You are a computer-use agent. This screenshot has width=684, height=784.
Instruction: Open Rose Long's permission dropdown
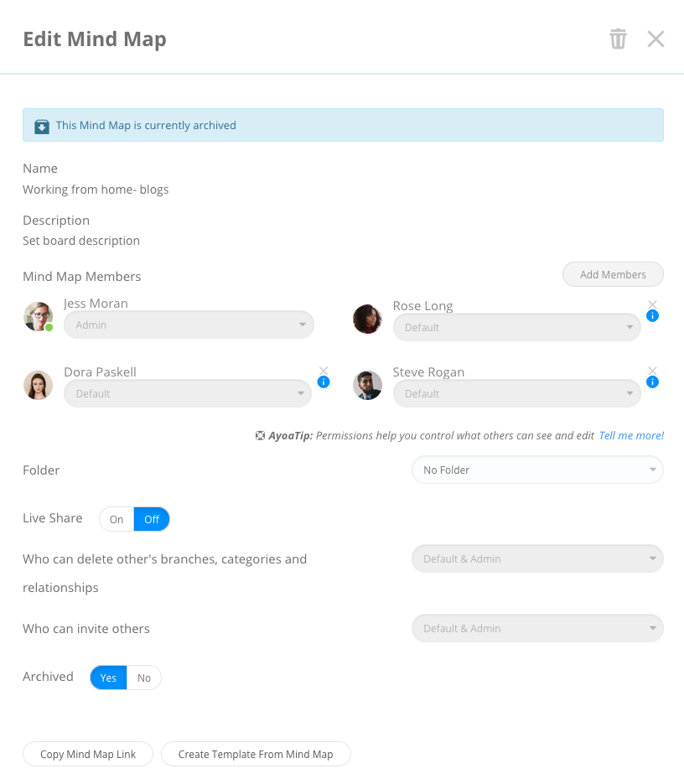(517, 328)
